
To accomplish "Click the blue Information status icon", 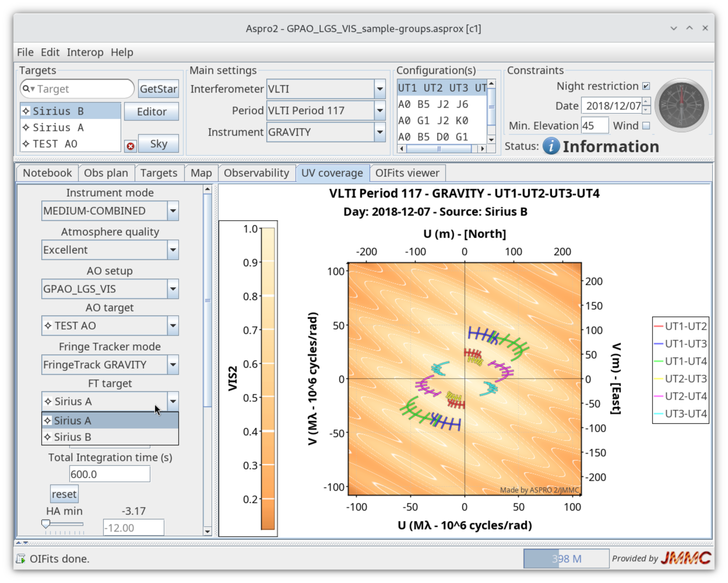I will click(x=551, y=146).
